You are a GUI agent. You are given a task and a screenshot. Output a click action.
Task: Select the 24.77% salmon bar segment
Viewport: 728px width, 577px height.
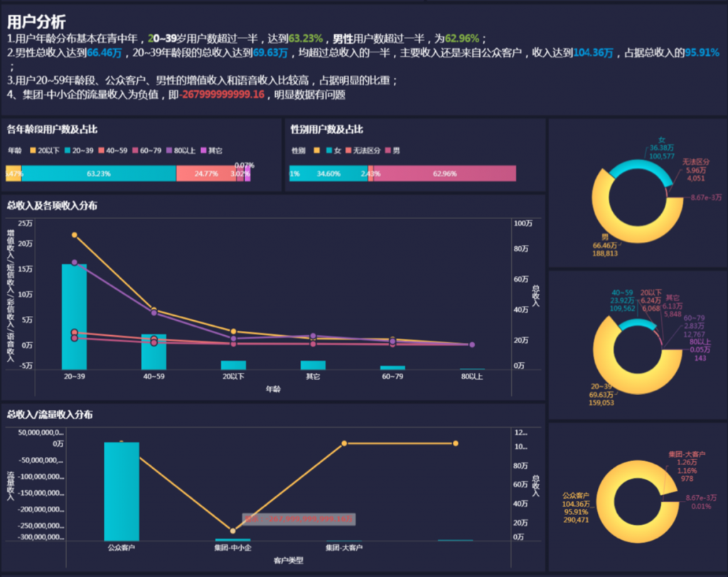206,174
